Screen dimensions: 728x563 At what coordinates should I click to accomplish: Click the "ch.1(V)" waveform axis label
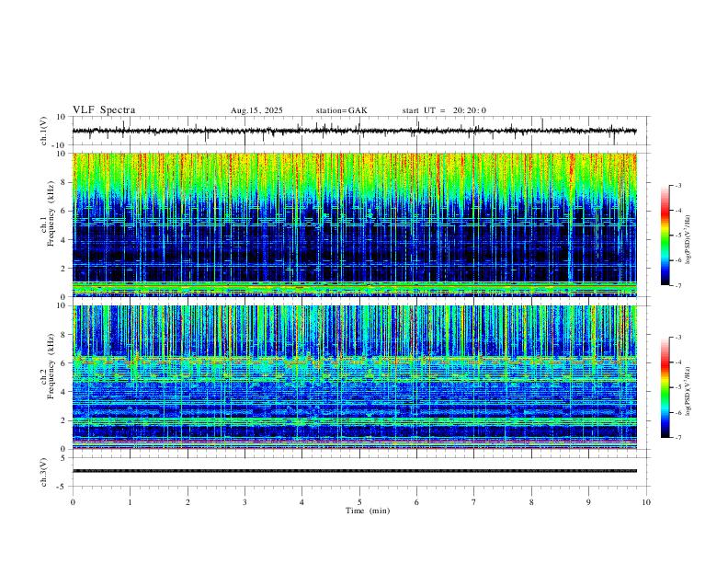pyautogui.click(x=43, y=131)
